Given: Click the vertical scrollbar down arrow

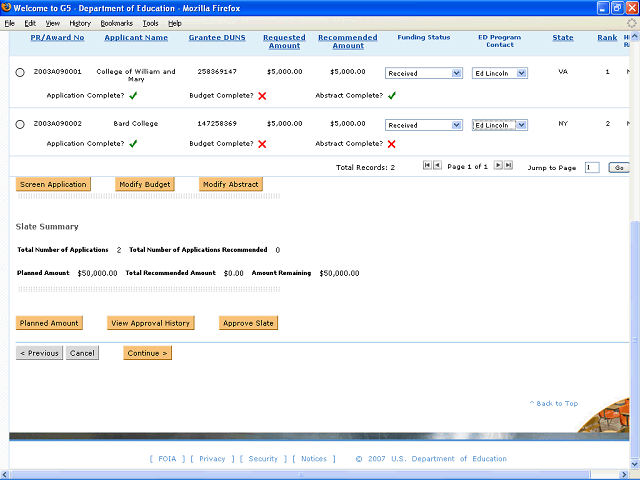Looking at the screenshot, I should coord(635,464).
